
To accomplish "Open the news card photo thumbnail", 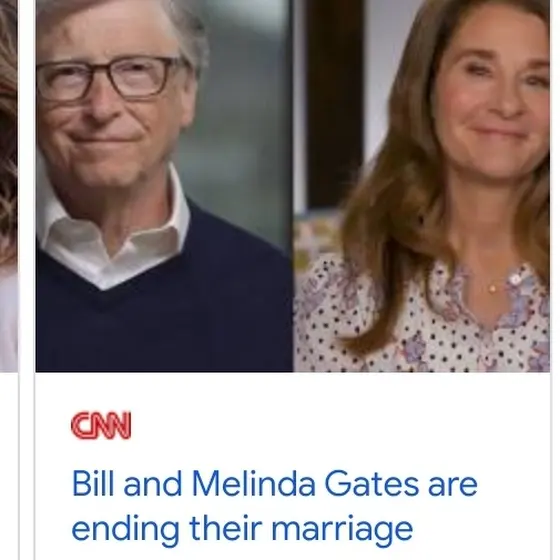I will [x=293, y=186].
